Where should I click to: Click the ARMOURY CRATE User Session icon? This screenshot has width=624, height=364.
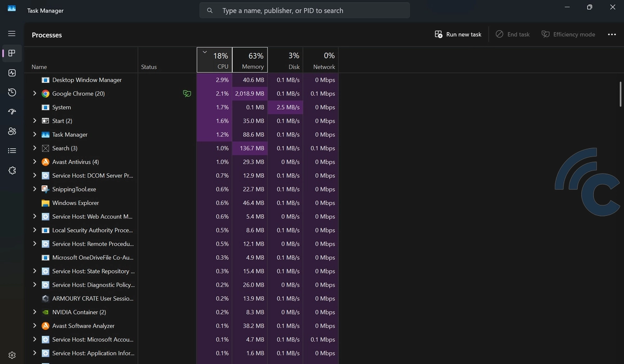pyautogui.click(x=45, y=298)
